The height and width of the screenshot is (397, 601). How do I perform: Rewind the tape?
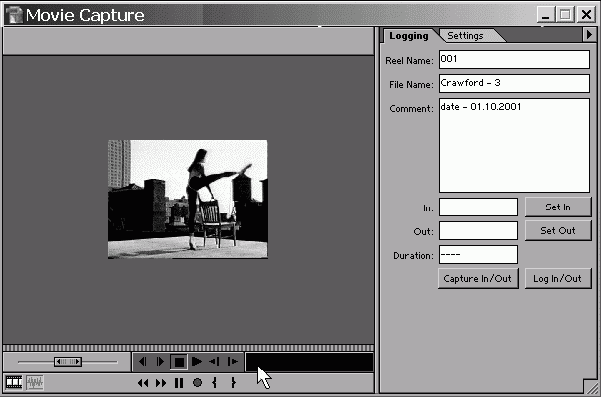[143, 383]
